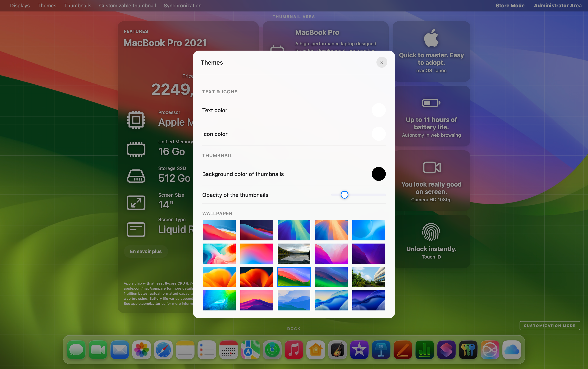Viewport: 588px width, 369px height.
Task: Select the pink Monterey wallpaper
Action: 331,254
